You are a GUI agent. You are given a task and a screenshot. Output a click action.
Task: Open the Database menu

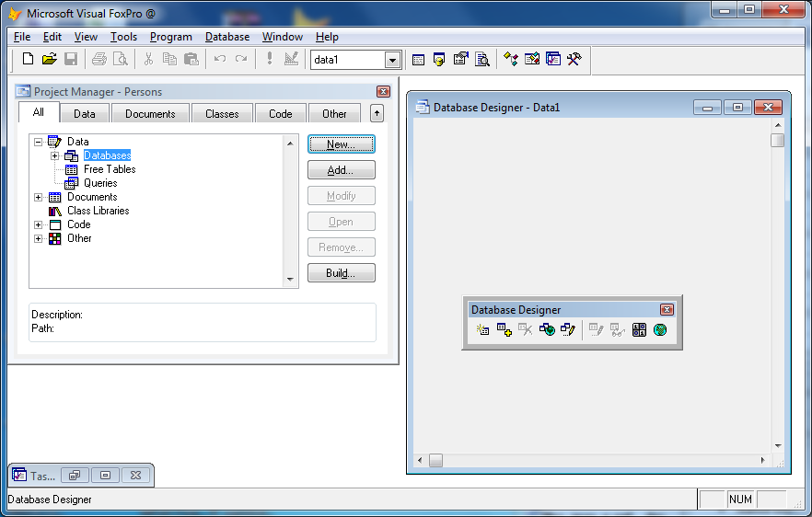(x=227, y=37)
